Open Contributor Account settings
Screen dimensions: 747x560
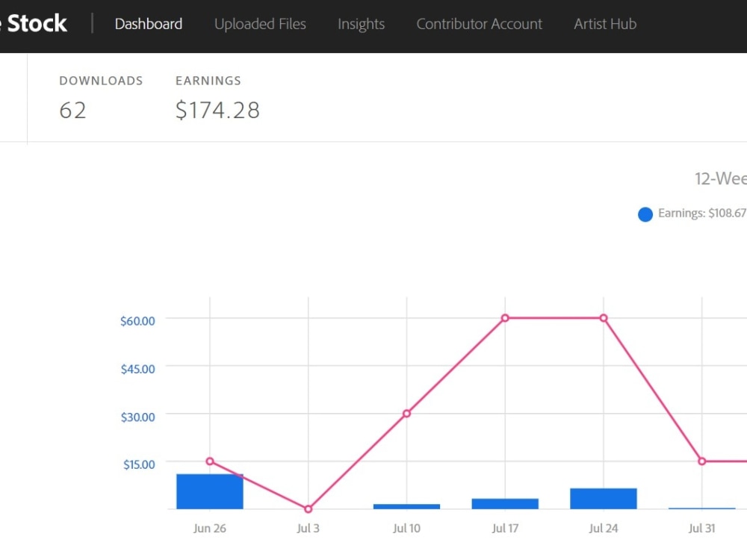pyautogui.click(x=479, y=24)
